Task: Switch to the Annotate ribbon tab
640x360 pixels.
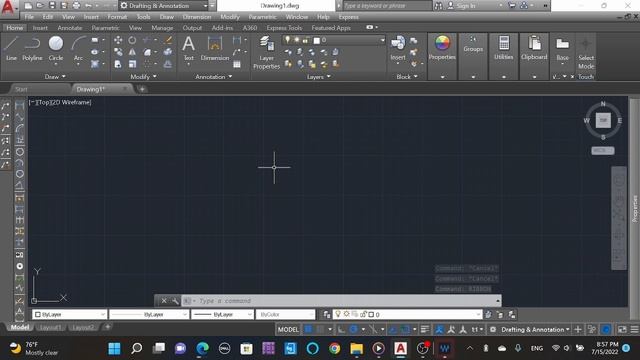Action: tap(70, 28)
